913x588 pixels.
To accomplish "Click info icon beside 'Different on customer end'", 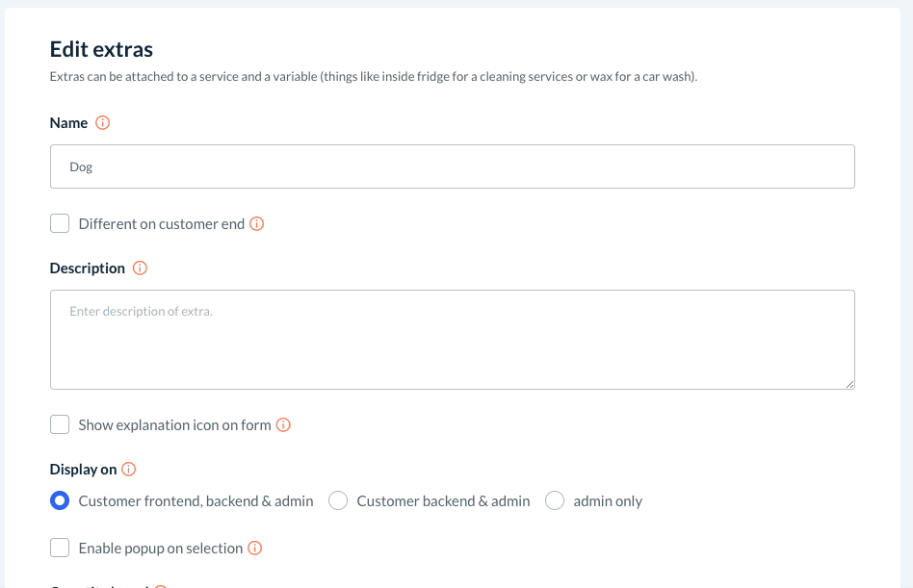I will (x=257, y=223).
